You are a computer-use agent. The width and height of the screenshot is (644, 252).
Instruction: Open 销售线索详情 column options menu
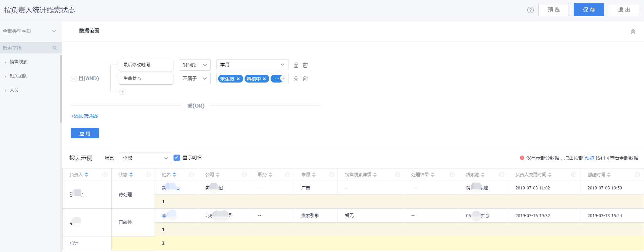(x=398, y=175)
